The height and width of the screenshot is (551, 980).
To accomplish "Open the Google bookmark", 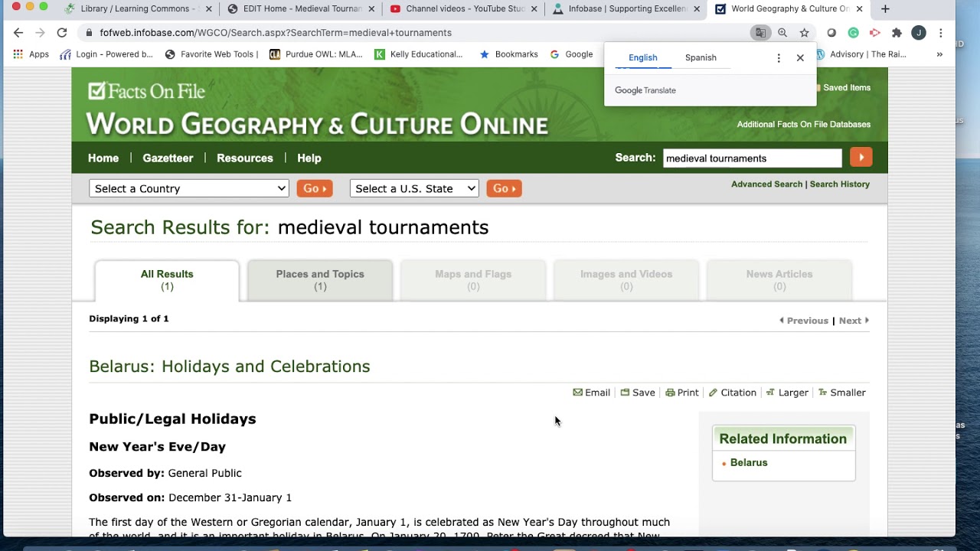I will click(x=571, y=54).
